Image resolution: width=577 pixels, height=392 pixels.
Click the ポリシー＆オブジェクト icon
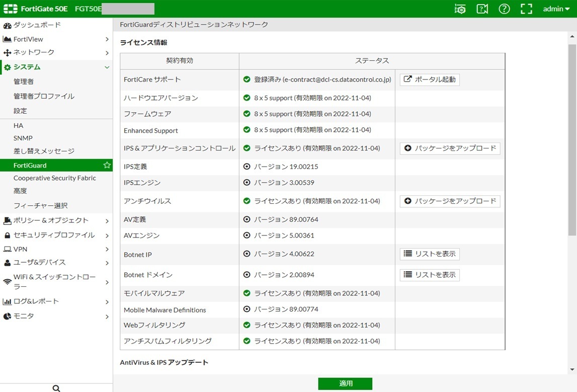tap(7, 220)
